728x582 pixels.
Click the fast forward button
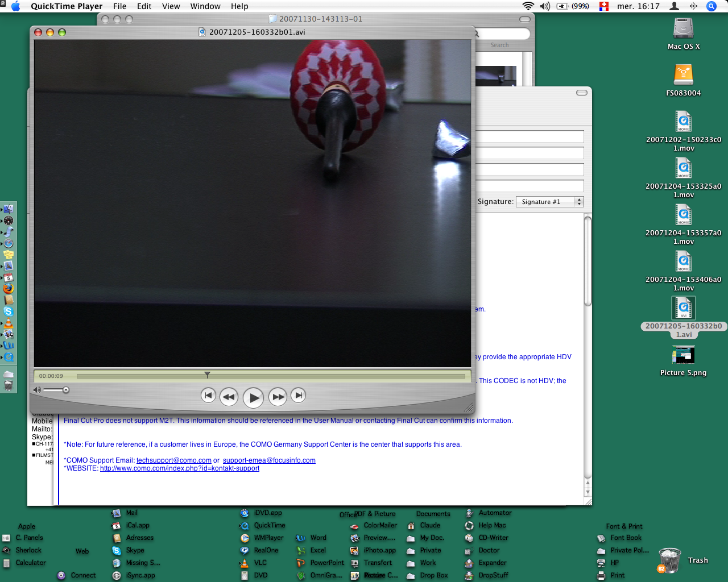[x=278, y=397]
